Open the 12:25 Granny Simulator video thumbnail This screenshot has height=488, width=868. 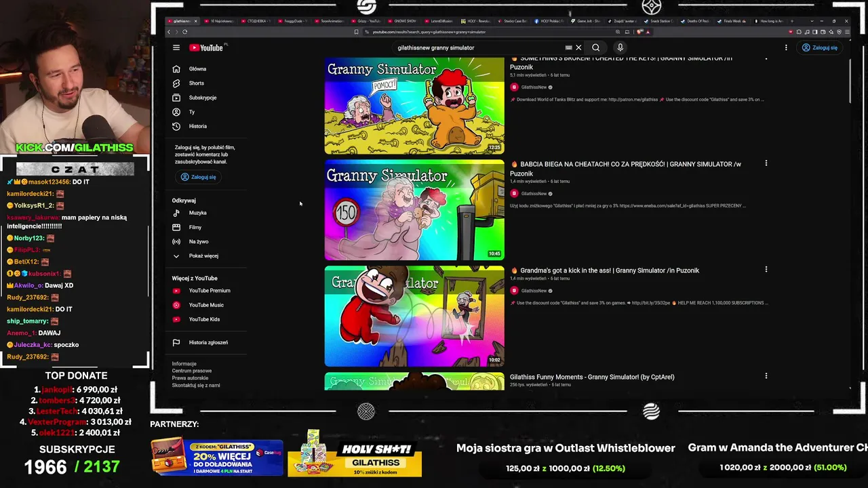tap(414, 106)
